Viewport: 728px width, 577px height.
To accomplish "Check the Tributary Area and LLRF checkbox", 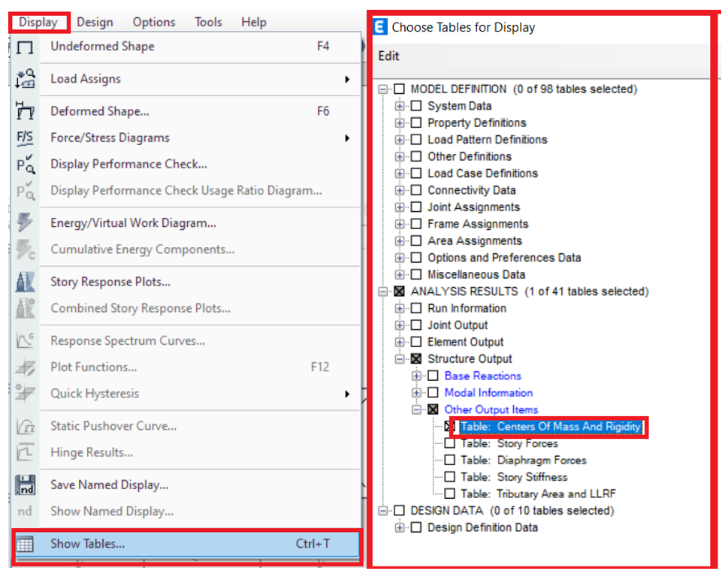I will [449, 494].
